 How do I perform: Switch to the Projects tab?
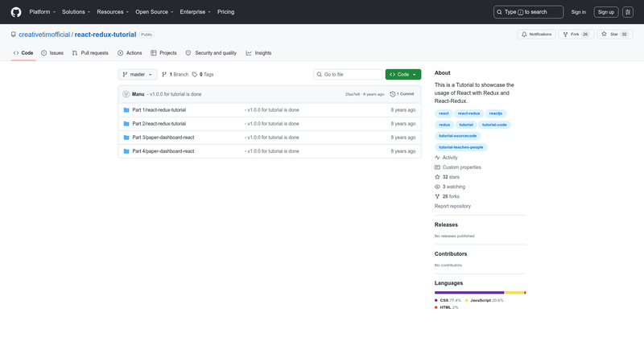coord(163,53)
